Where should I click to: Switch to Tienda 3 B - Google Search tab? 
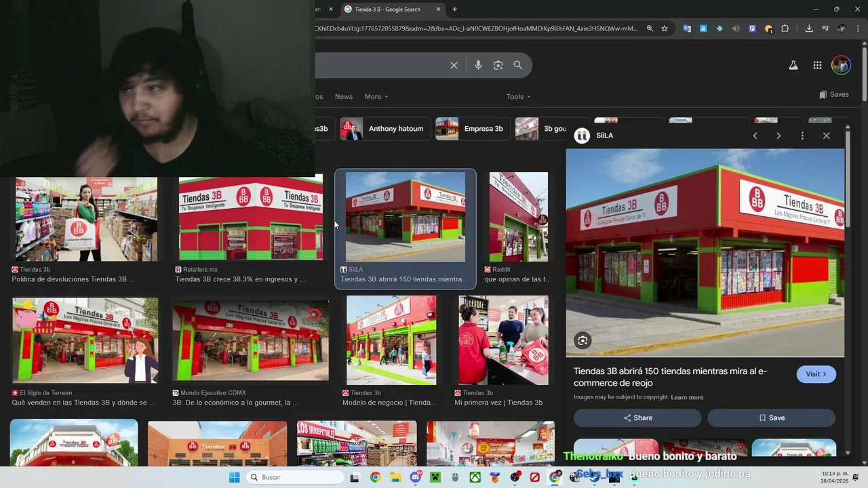point(387,9)
